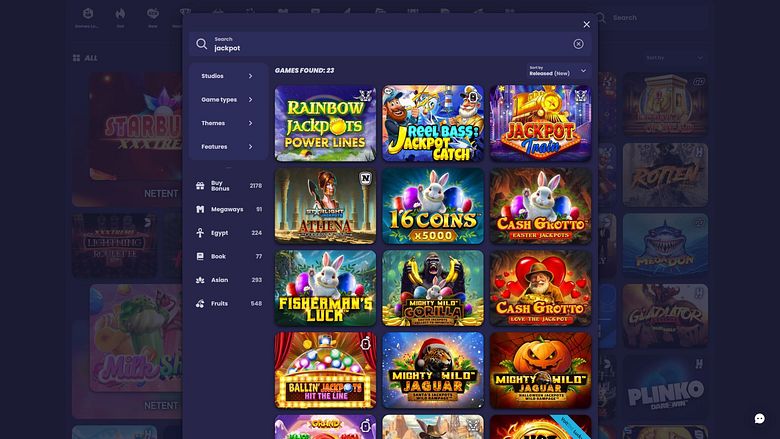
Task: Click the Buy Bonus gift icon
Action: (x=200, y=185)
